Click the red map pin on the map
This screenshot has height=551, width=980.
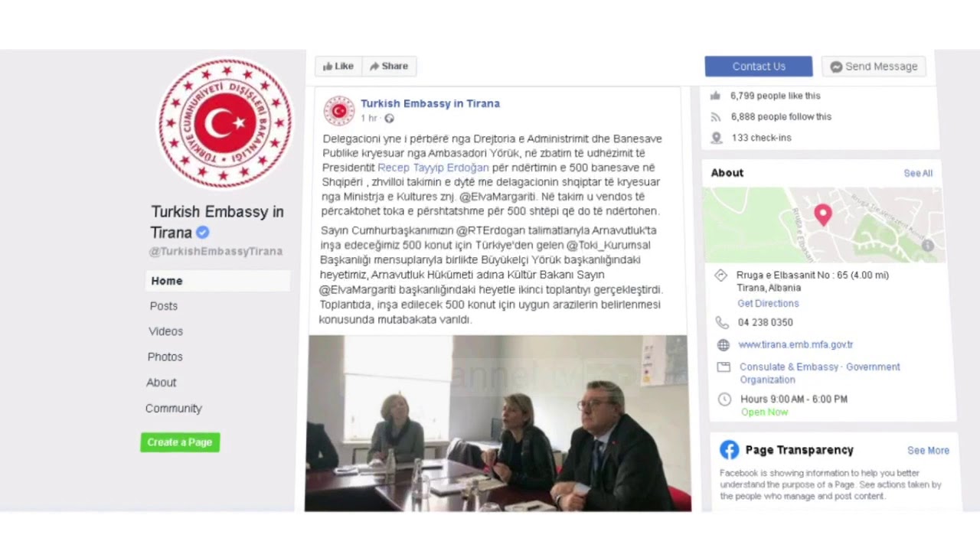[823, 215]
